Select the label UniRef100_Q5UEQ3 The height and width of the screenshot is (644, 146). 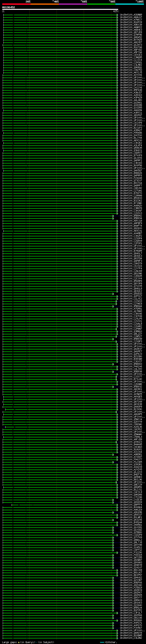pyautogui.click(x=131, y=294)
